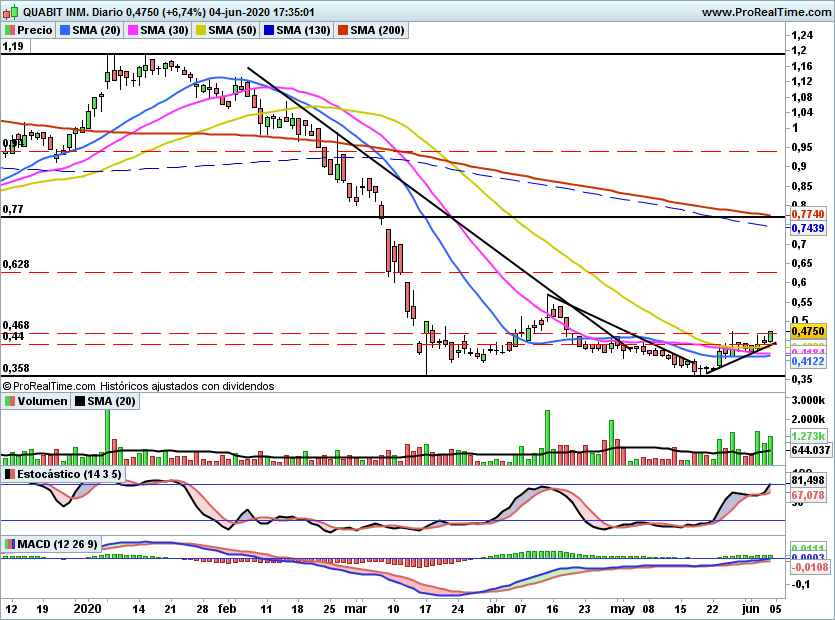Click the 1.273k volume value tag
This screenshot has width=835, height=620.
point(808,436)
